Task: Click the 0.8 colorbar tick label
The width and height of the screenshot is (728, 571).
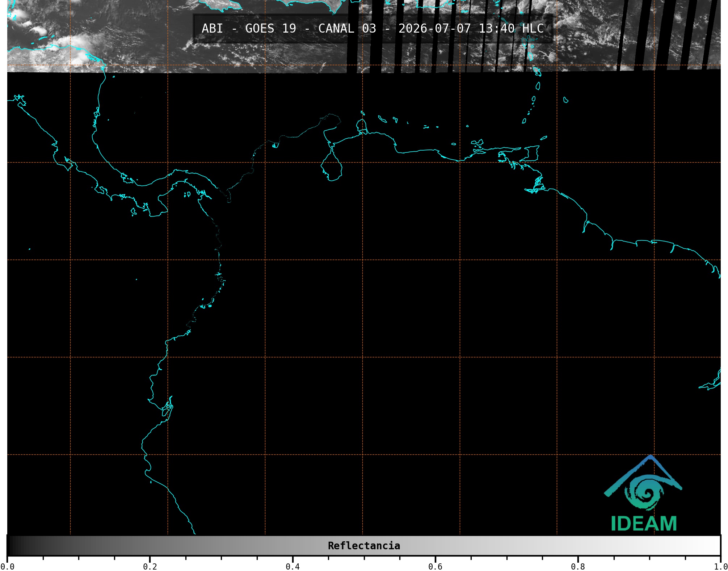Action: coord(578,566)
